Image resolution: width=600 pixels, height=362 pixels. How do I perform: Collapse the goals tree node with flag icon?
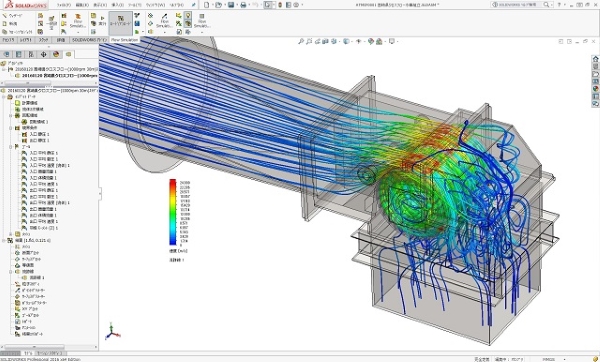click(11, 147)
